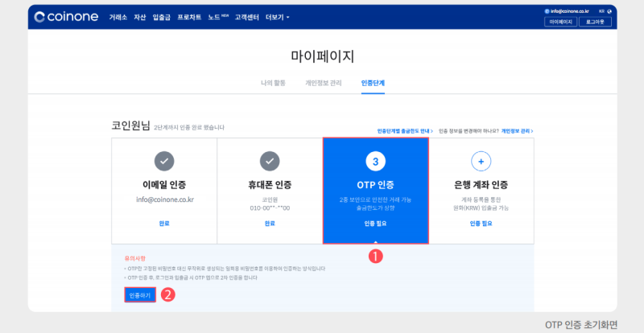Switch to the 나의 활동 tab
This screenshot has width=644, height=333.
tap(273, 83)
